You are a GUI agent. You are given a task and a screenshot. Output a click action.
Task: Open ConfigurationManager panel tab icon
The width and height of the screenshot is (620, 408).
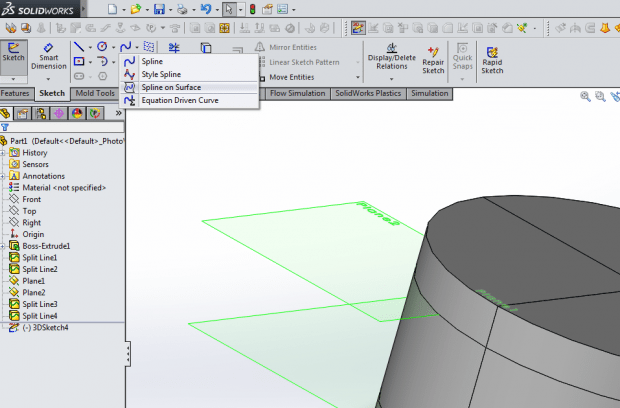click(41, 113)
